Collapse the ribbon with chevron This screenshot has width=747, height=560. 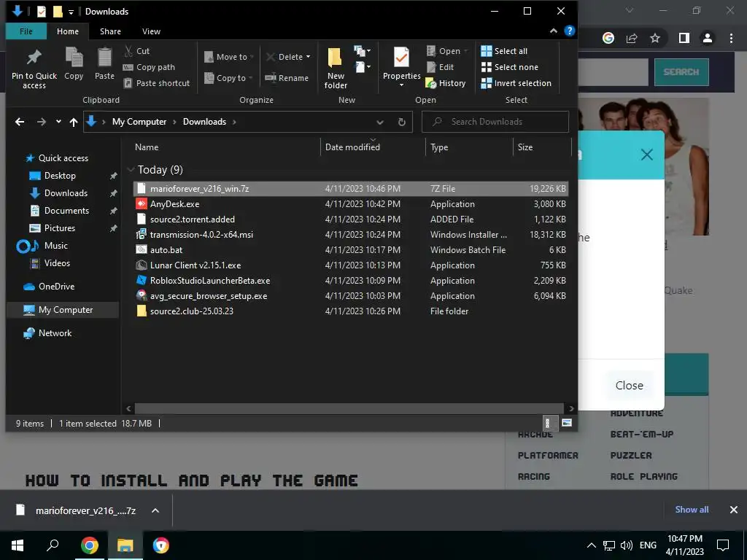553,31
